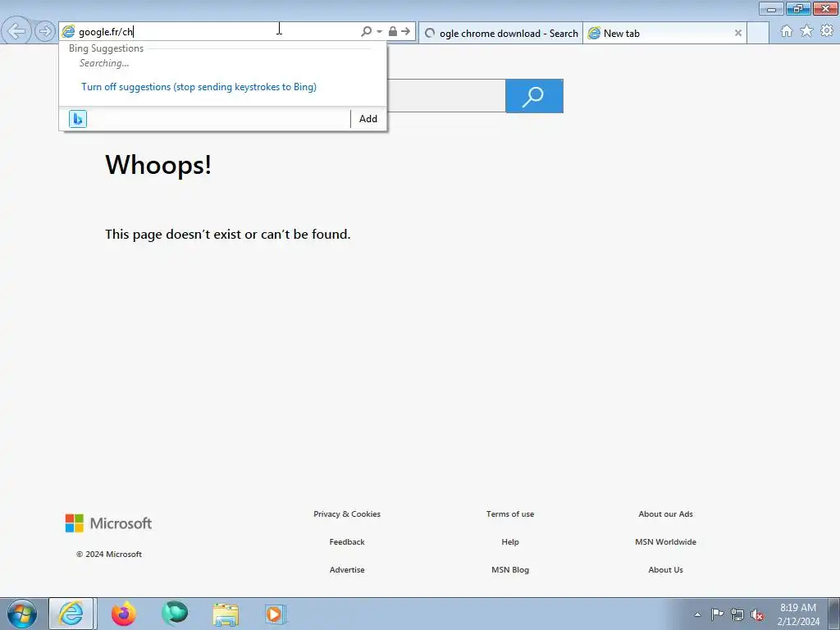
Task: Select the Bing search provider icon
Action: click(78, 119)
